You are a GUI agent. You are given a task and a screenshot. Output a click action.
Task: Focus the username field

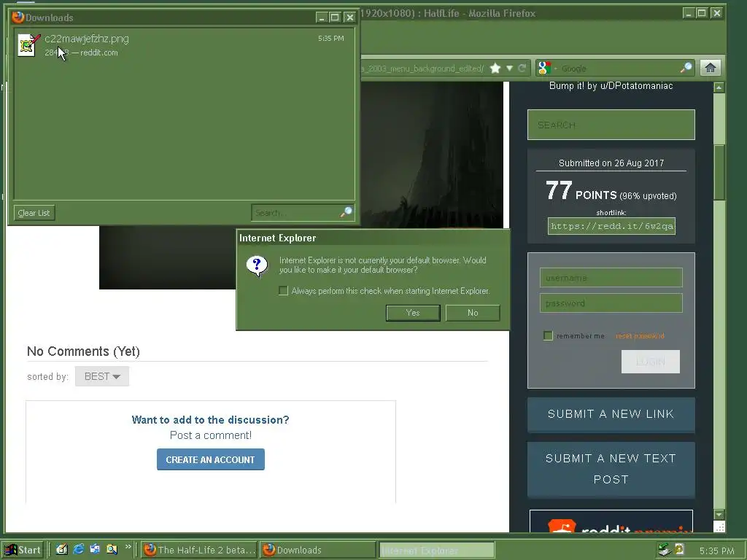(611, 278)
